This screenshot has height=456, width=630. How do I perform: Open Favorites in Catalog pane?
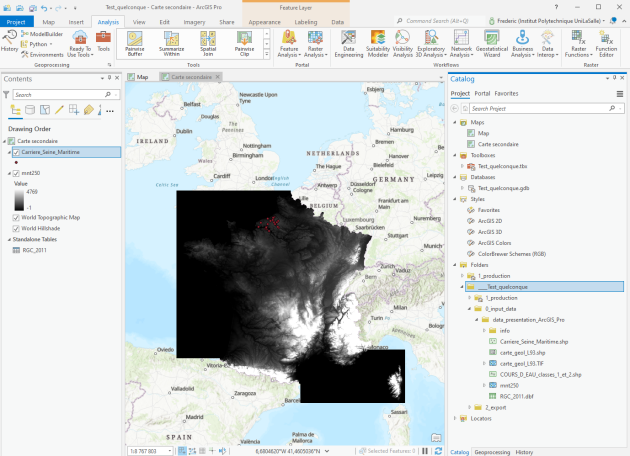(506, 94)
